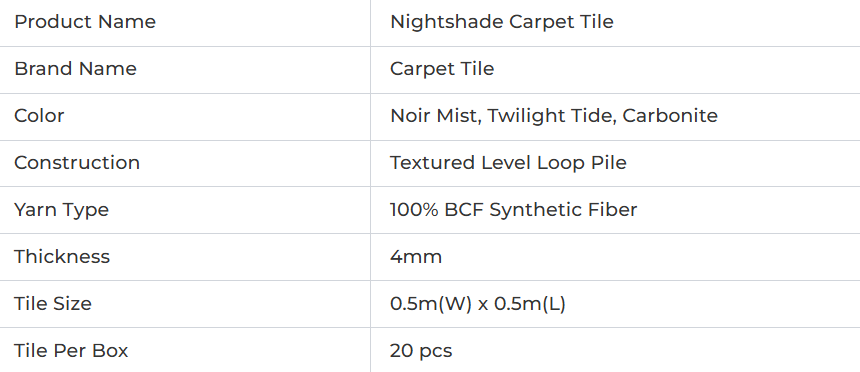Select Textured Level Loop Pile text
This screenshot has width=860, height=372.
(x=508, y=163)
